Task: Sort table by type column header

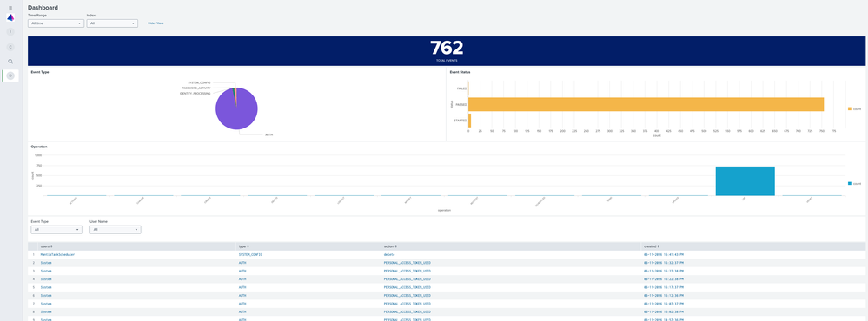Action: pos(243,246)
